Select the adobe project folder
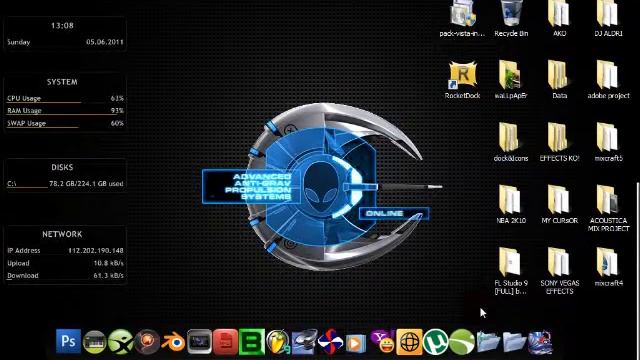 click(x=608, y=80)
